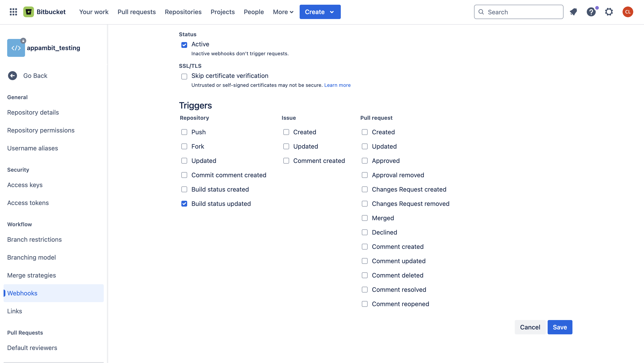Open Access keys in sidebar
The width and height of the screenshot is (644, 363).
(x=25, y=185)
